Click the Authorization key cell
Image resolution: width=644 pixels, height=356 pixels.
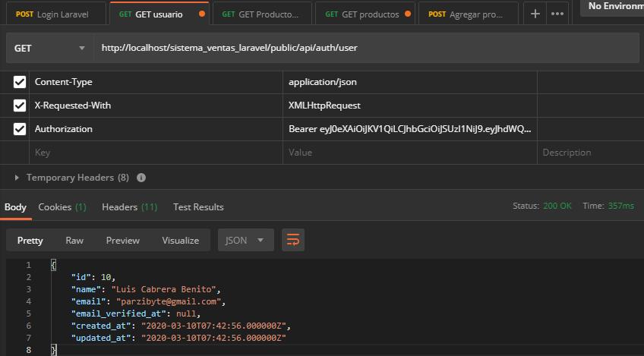[x=156, y=129]
